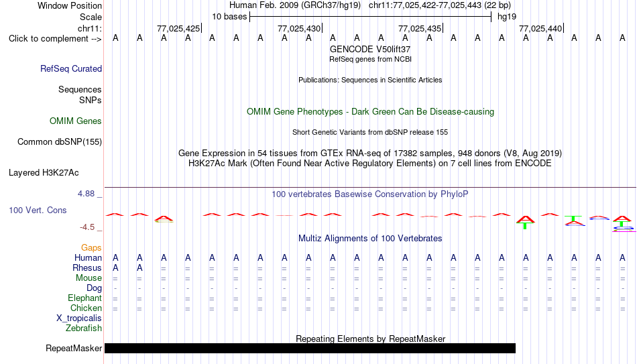The width and height of the screenshot is (637, 364).
Task: Select the RefSeq Curated track label
Action: pyautogui.click(x=71, y=68)
